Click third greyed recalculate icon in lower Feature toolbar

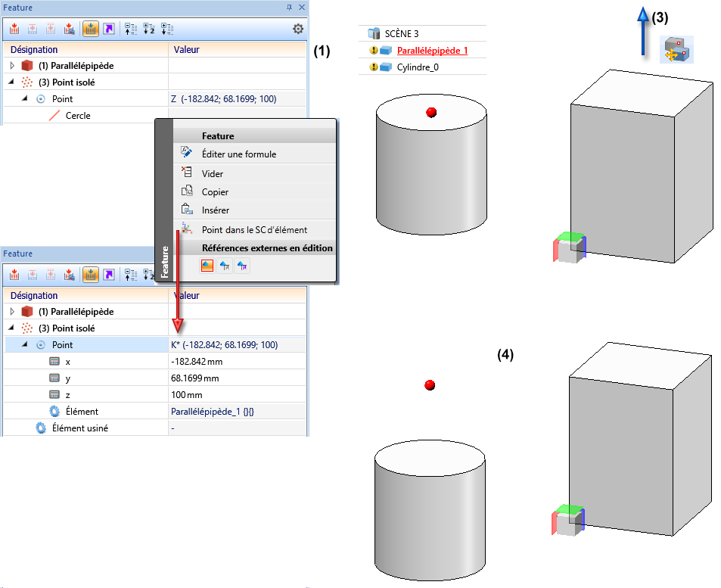(51, 275)
